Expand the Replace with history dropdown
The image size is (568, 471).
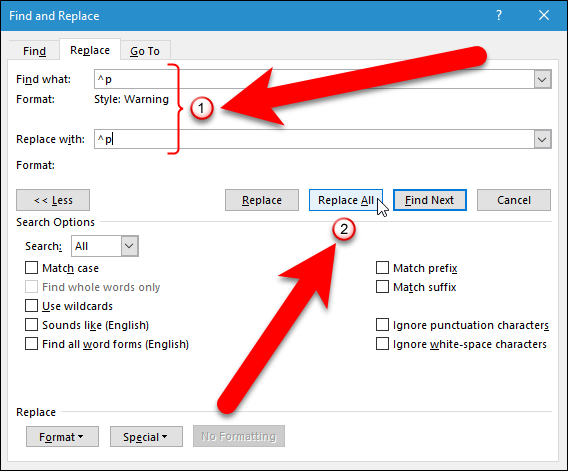(x=542, y=139)
